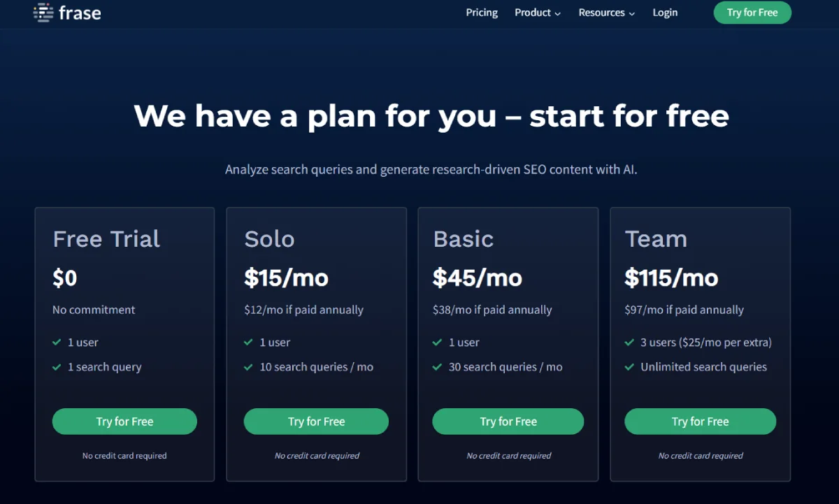The width and height of the screenshot is (839, 504).
Task: Click checkmark next to 1 search query
Action: 57,367
